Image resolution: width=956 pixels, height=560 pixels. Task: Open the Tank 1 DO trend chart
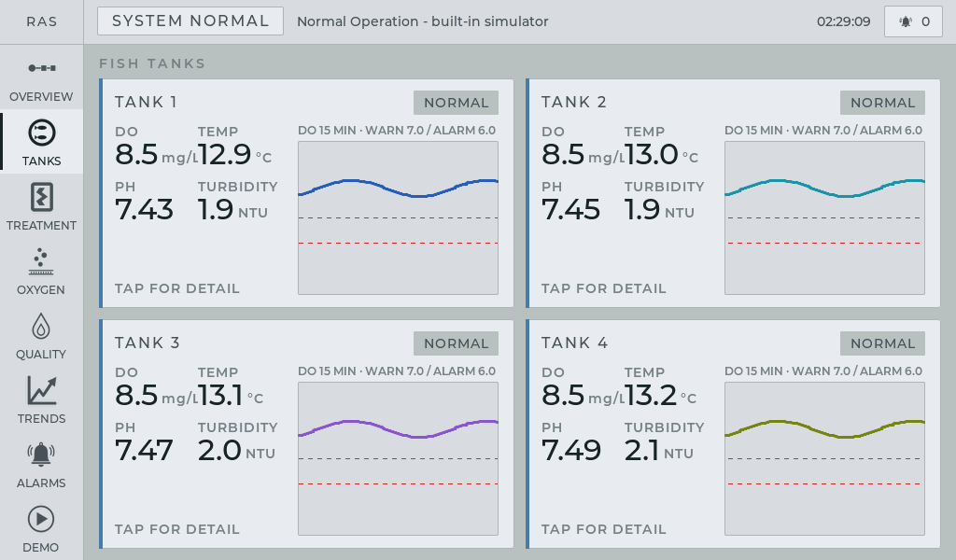point(398,218)
